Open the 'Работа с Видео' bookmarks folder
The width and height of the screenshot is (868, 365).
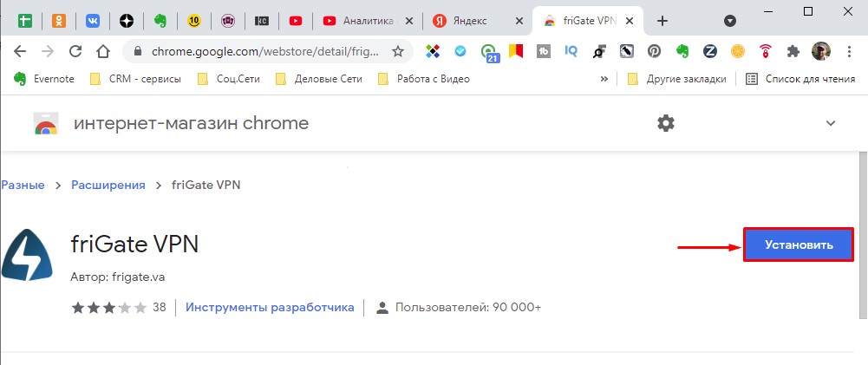pyautogui.click(x=423, y=79)
